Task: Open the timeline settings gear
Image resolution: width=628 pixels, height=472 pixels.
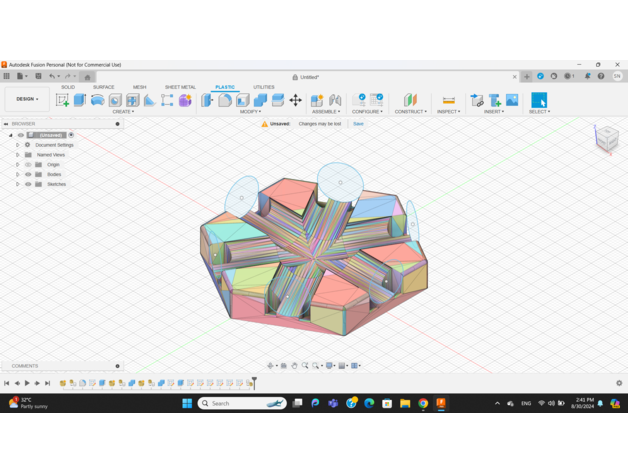Action: pos(619,383)
